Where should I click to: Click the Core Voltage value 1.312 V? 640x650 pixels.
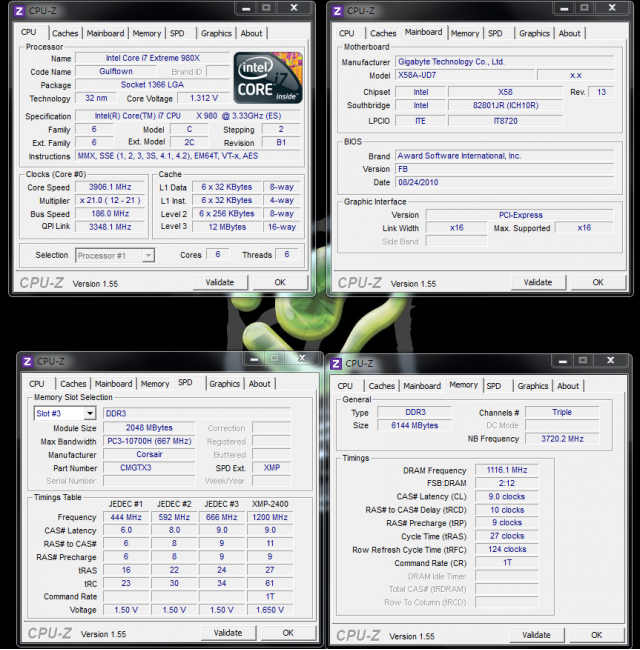(x=204, y=98)
